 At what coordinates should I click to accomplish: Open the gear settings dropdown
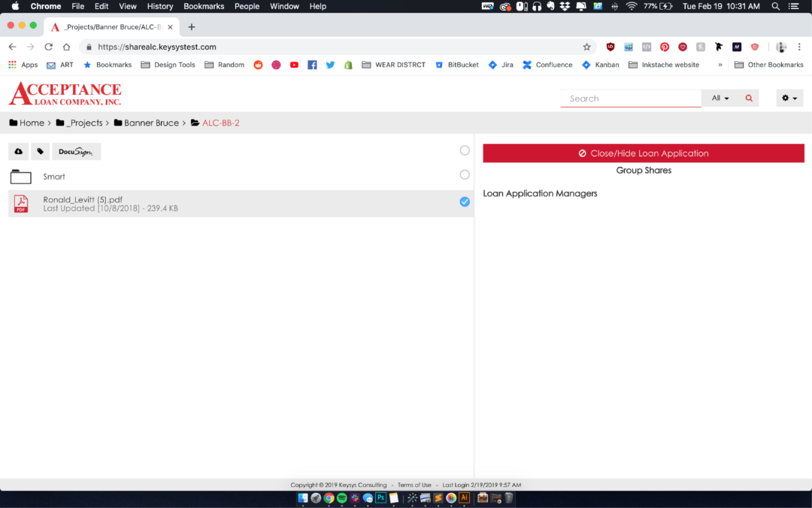point(789,99)
